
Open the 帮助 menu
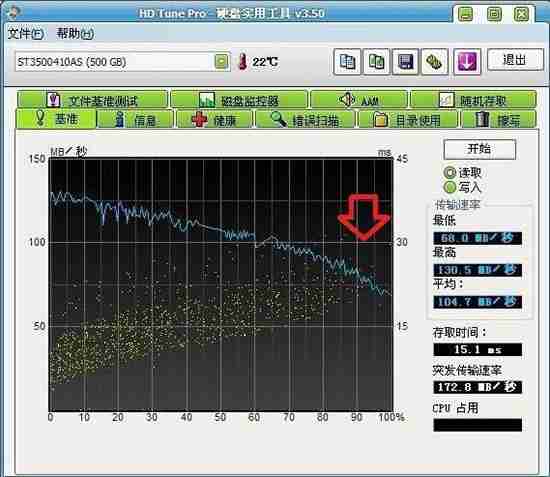click(x=75, y=34)
